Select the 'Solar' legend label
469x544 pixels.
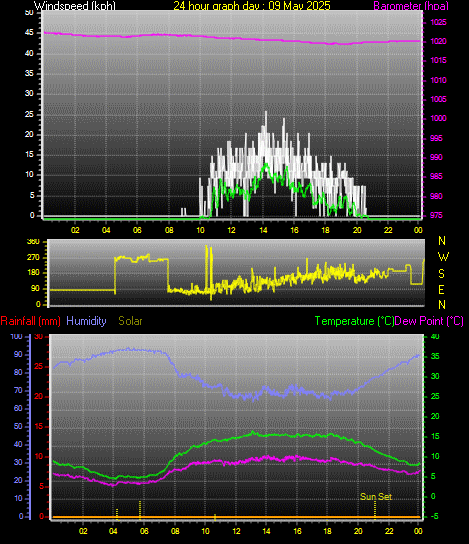pyautogui.click(x=130, y=321)
